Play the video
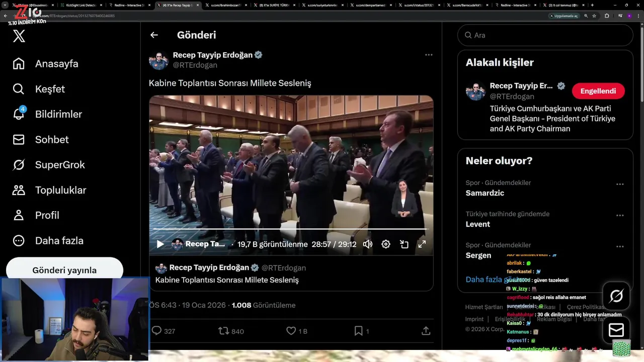Image resolution: width=644 pixels, height=362 pixels. pyautogui.click(x=160, y=244)
